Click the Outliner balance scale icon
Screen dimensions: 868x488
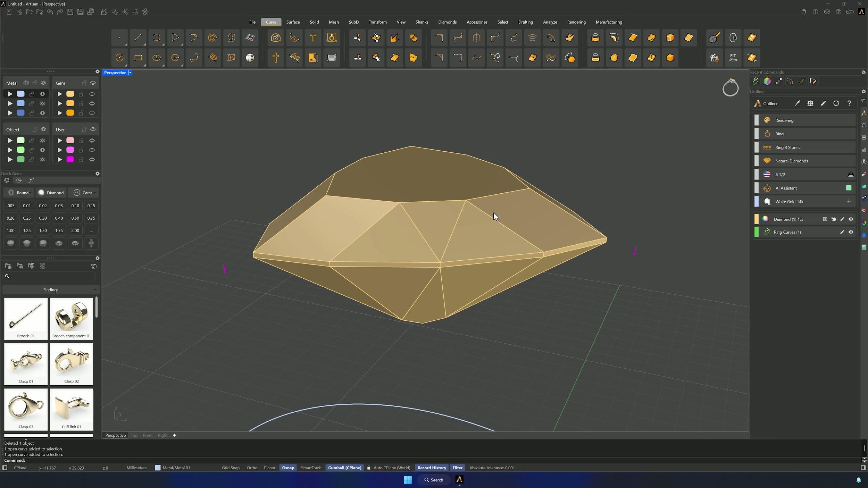coord(810,103)
